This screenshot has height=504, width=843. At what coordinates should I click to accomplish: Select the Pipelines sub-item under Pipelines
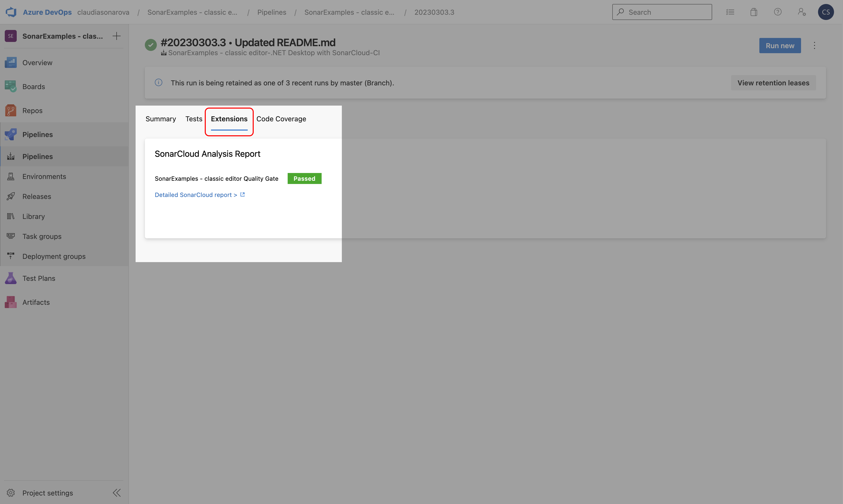pyautogui.click(x=64, y=156)
